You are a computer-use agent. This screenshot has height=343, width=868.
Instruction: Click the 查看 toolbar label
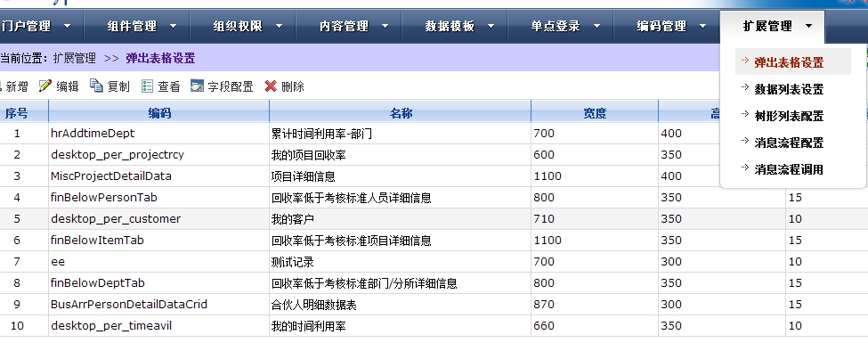point(169,86)
